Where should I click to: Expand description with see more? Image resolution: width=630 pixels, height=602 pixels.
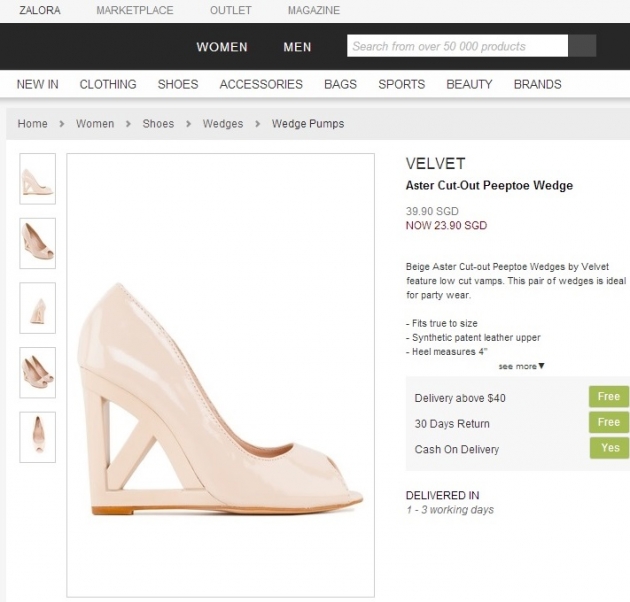click(521, 366)
